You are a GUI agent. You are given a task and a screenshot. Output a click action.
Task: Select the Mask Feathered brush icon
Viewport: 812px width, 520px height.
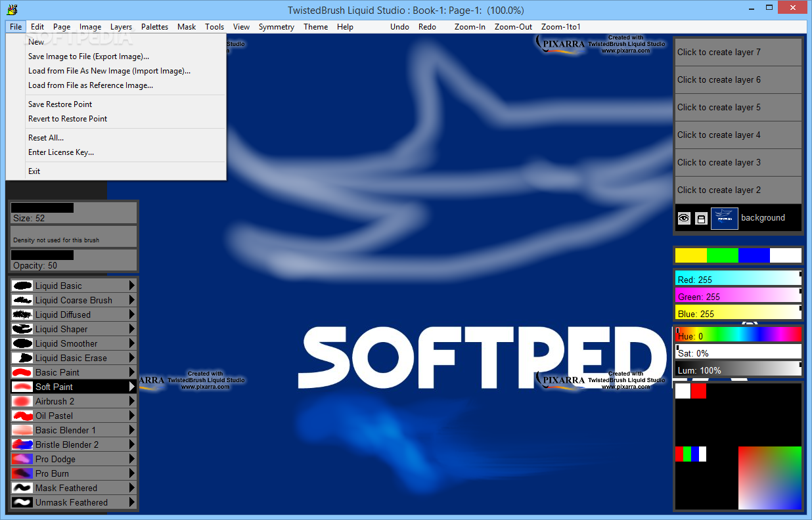(22, 488)
